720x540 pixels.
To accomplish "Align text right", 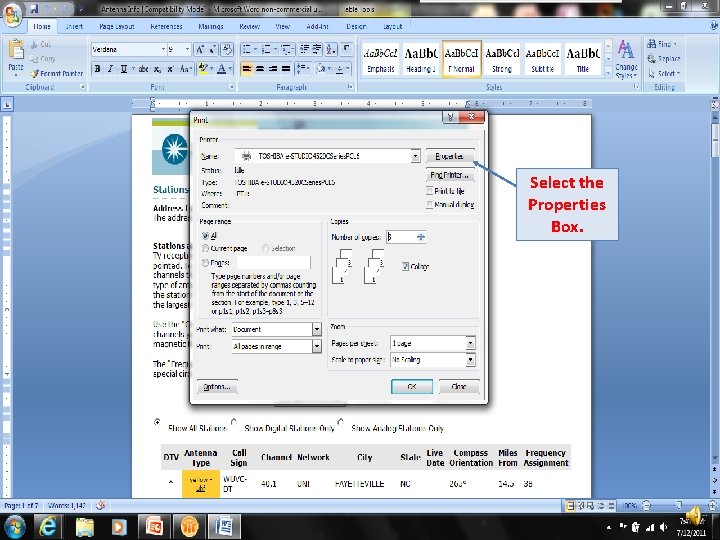I will point(273,69).
